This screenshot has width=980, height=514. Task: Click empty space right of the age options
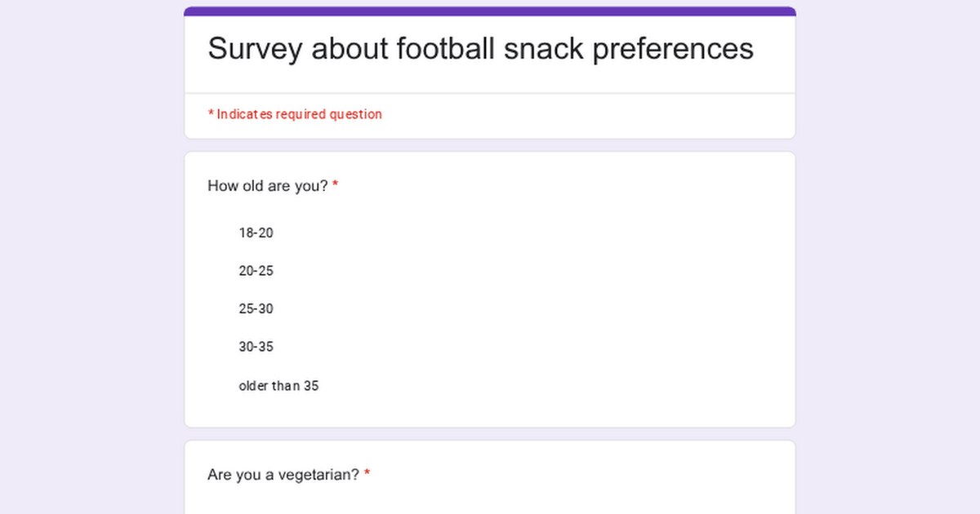[x=572, y=310]
